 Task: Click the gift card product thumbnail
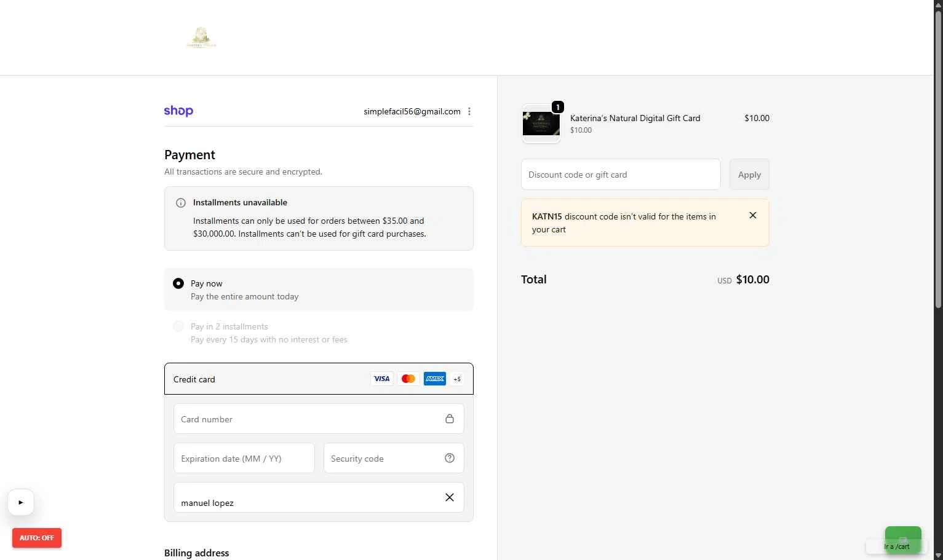[x=541, y=124]
